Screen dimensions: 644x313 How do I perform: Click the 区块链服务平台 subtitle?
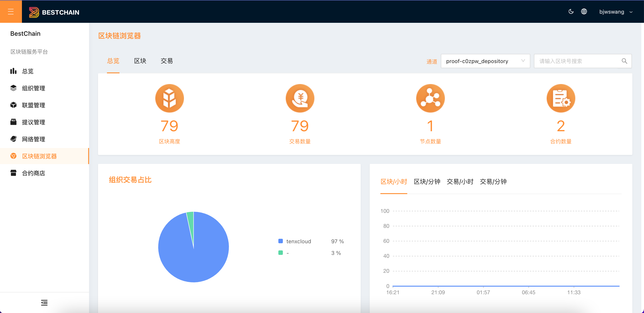click(x=29, y=52)
